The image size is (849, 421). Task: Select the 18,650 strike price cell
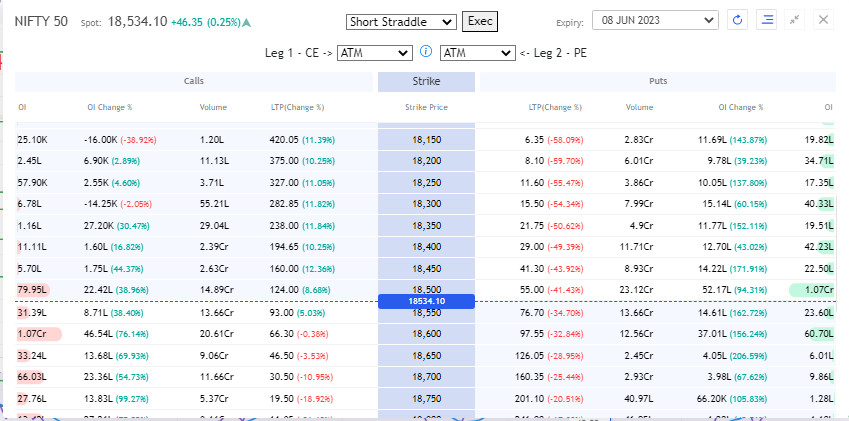[426, 356]
